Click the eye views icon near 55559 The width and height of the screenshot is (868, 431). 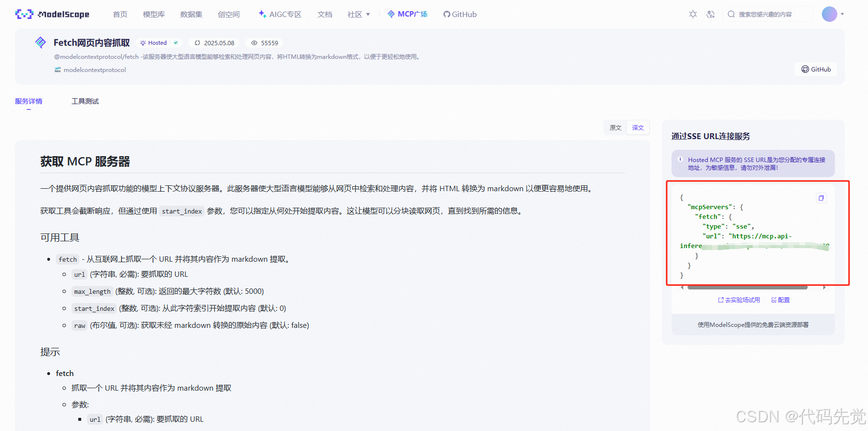[254, 43]
